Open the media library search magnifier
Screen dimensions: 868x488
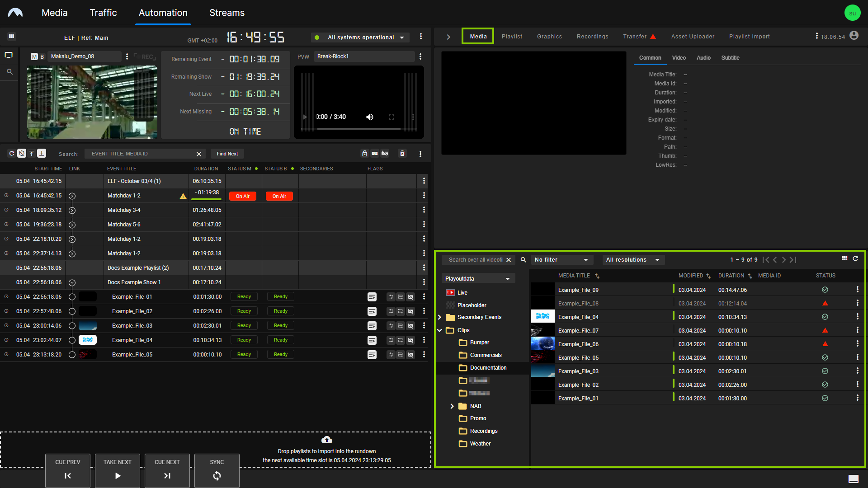pos(523,260)
